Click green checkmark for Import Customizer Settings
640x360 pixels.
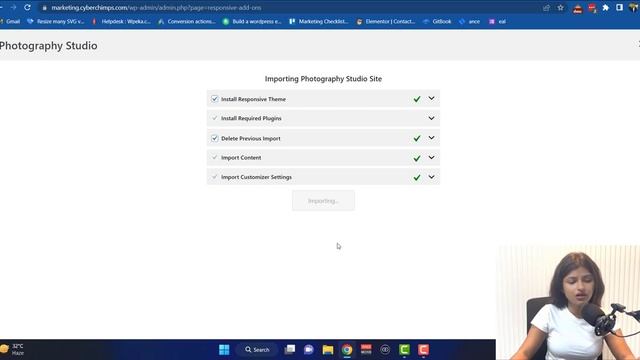tap(417, 178)
